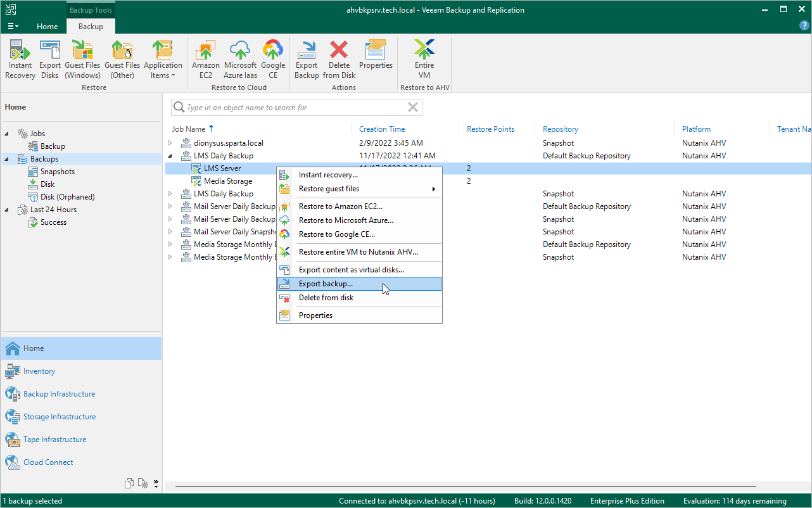The width and height of the screenshot is (812, 508).
Task: Select Restore entire VM to Nutanix AHV...
Action: (358, 252)
